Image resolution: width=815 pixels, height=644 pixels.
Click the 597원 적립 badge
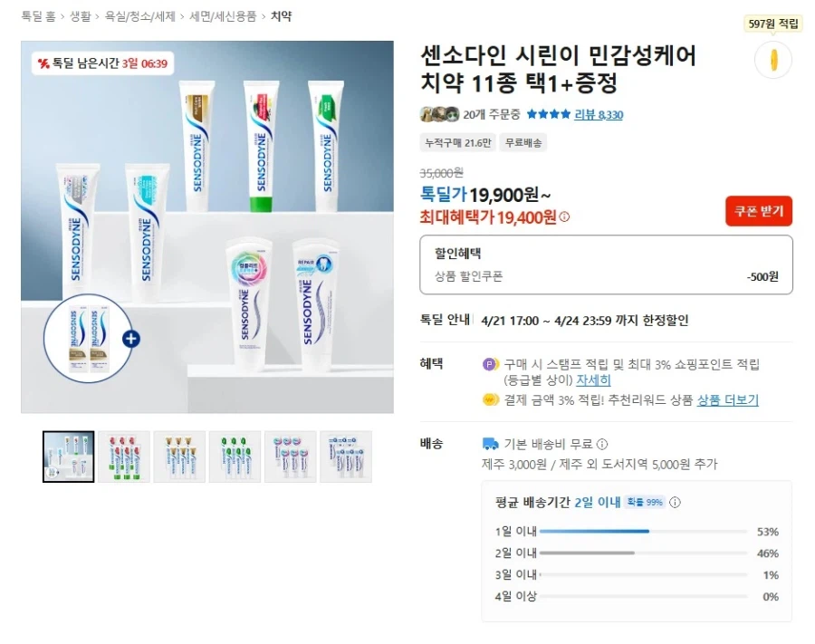click(772, 22)
